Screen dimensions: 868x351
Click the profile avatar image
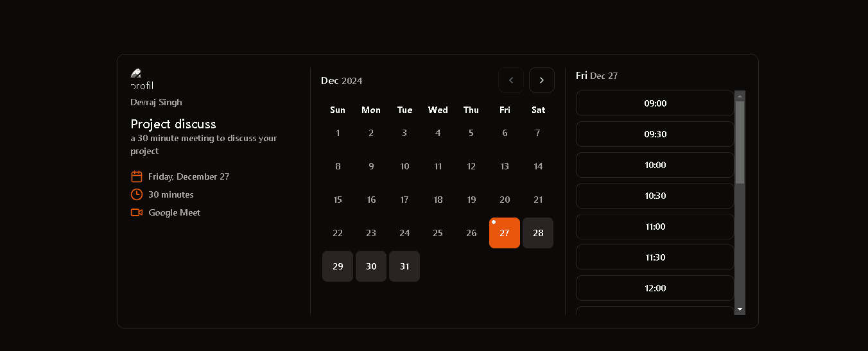141,79
